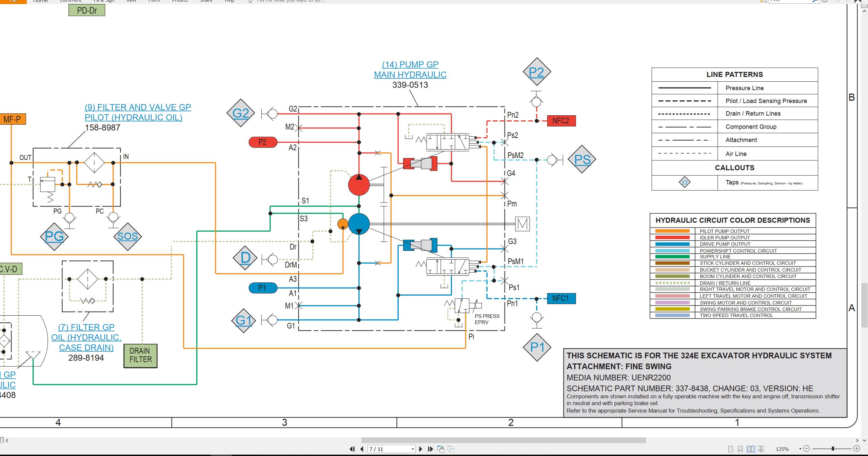Click the red P2 pill connector
The image size is (868, 456).
263,142
